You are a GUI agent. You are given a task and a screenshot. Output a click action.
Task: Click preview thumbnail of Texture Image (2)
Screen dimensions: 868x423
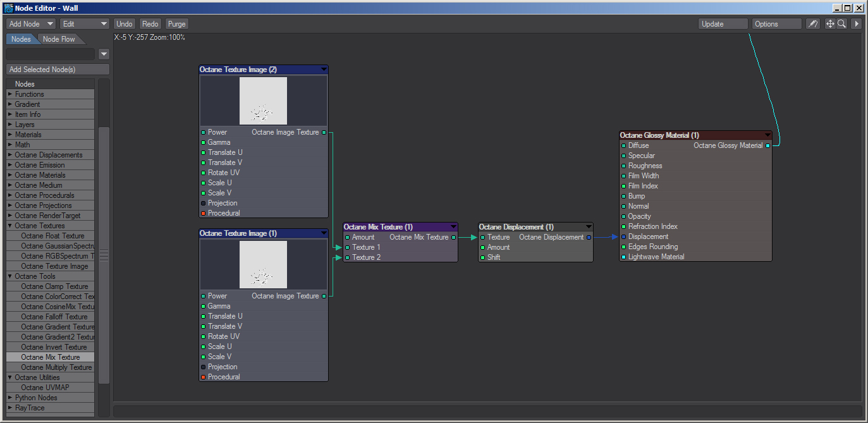pyautogui.click(x=263, y=101)
